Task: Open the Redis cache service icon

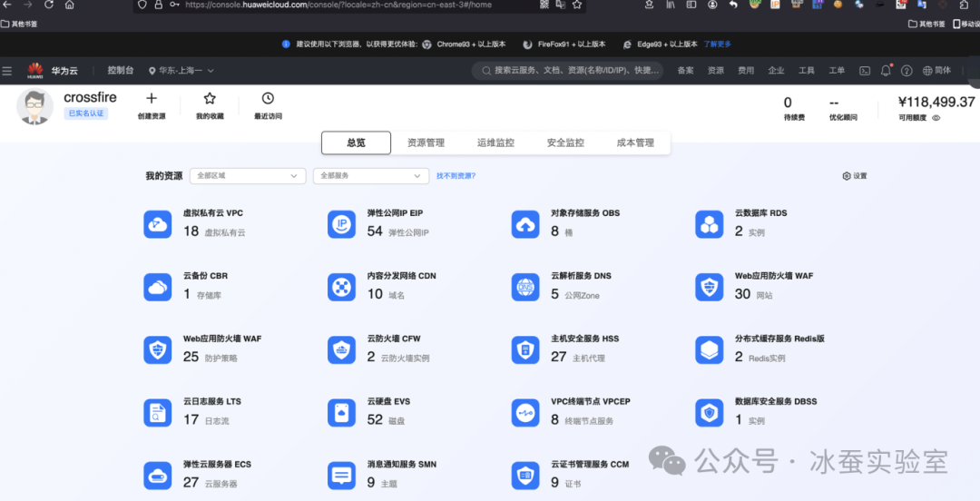Action: coord(709,349)
